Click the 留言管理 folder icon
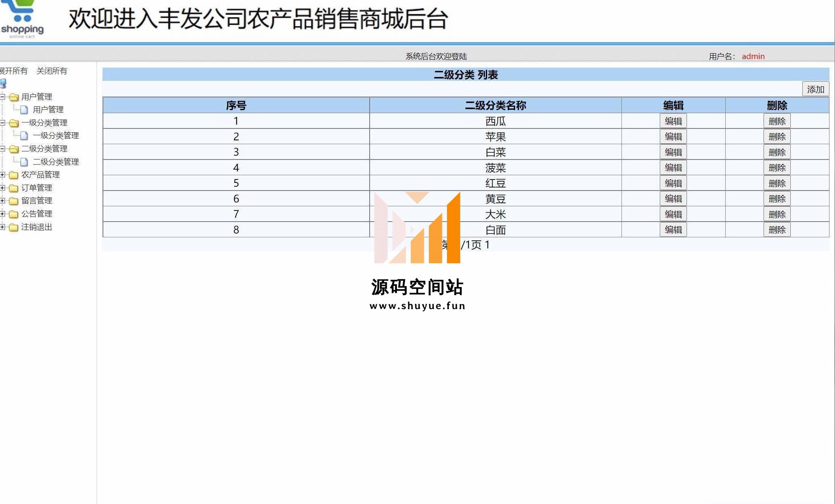This screenshot has width=835, height=504. [14, 201]
